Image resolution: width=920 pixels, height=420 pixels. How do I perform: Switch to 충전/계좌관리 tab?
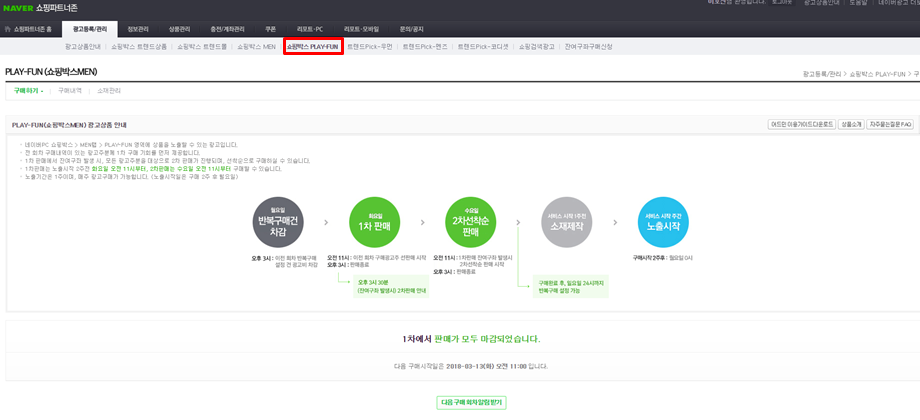click(x=228, y=29)
